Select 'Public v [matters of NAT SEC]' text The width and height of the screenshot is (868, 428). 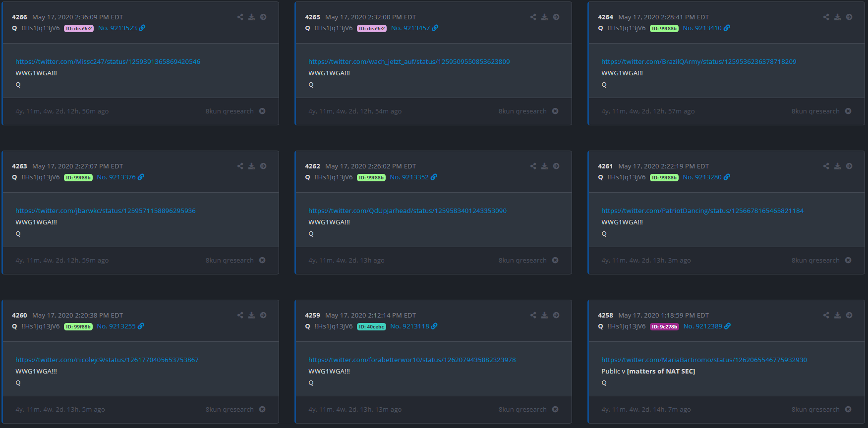(x=648, y=371)
